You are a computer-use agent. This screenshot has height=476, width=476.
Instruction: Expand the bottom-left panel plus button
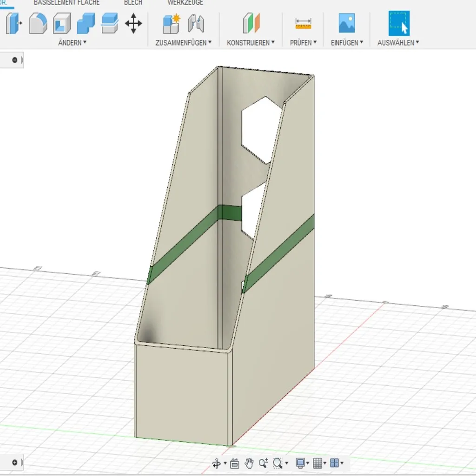pyautogui.click(x=15, y=462)
